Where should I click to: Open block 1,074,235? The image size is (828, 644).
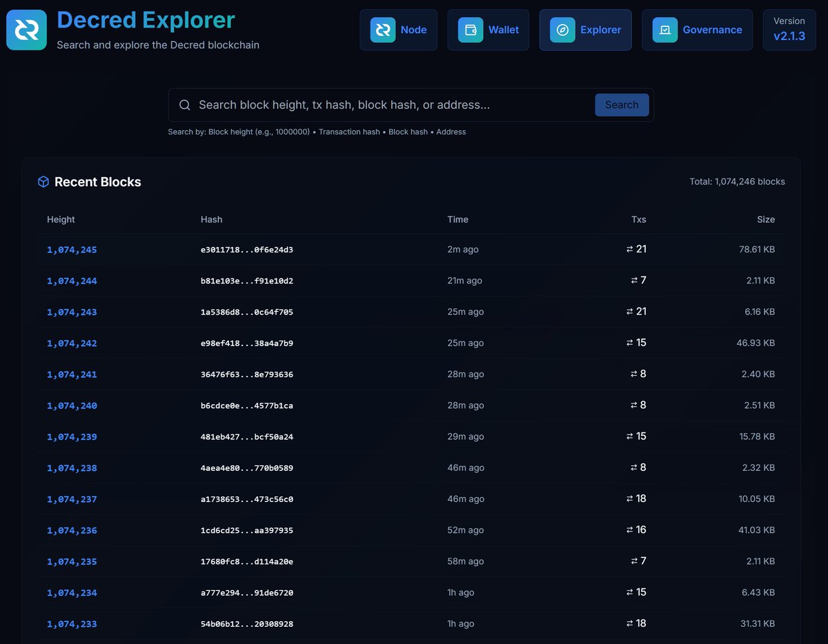pyautogui.click(x=72, y=562)
